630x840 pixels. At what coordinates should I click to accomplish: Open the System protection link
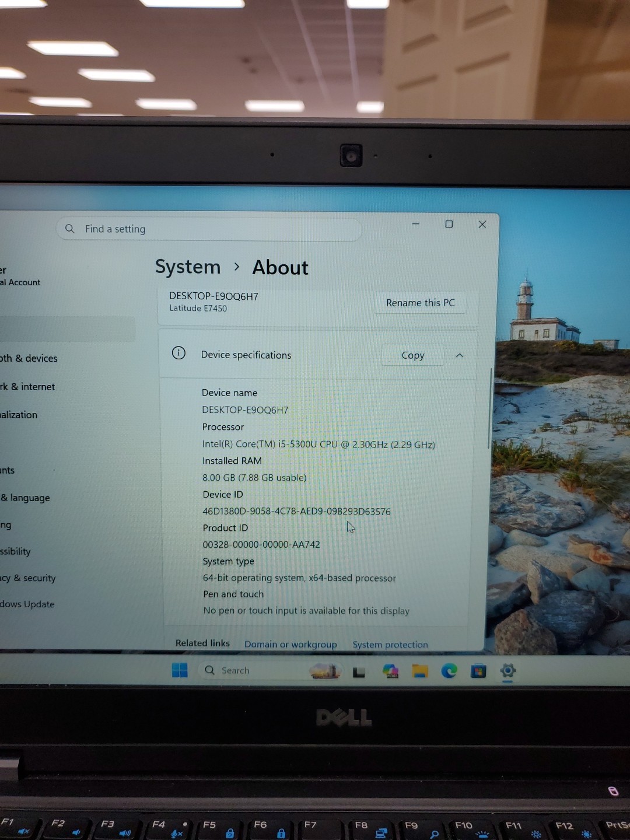(x=390, y=645)
